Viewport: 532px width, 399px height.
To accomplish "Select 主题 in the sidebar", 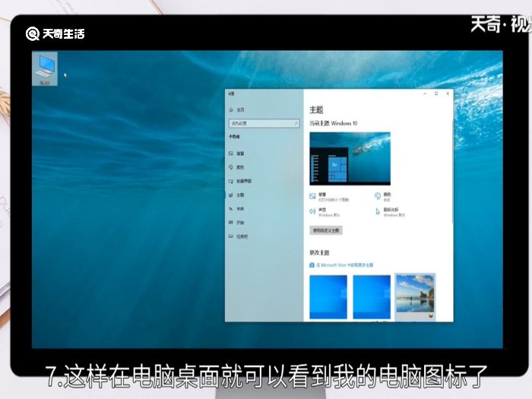I will click(237, 195).
